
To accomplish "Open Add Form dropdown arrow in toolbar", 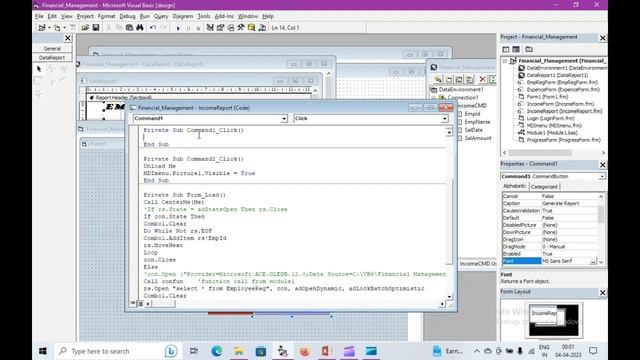I will [x=64, y=28].
